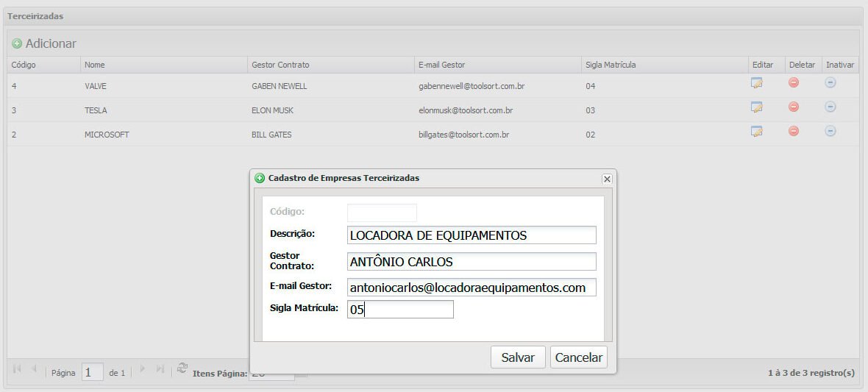Refresh the grid with reload icon
This screenshot has height=392, width=868.
point(182,368)
